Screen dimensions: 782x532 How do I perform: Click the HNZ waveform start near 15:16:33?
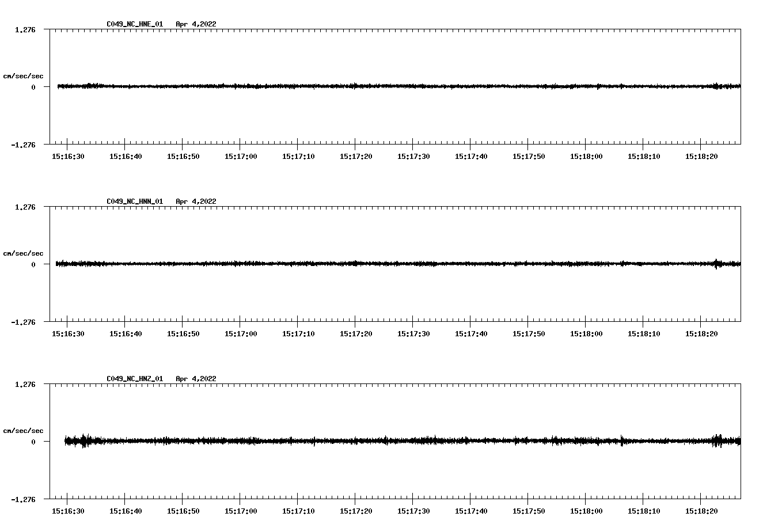(x=85, y=442)
